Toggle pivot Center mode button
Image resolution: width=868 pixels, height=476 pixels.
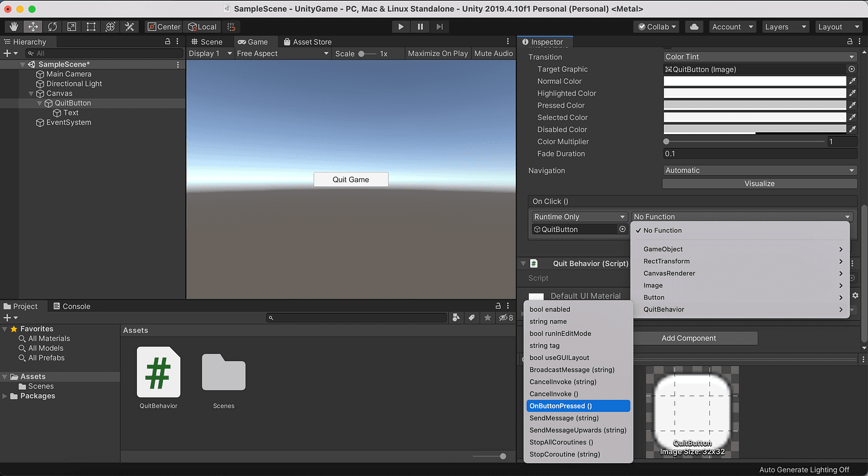163,27
